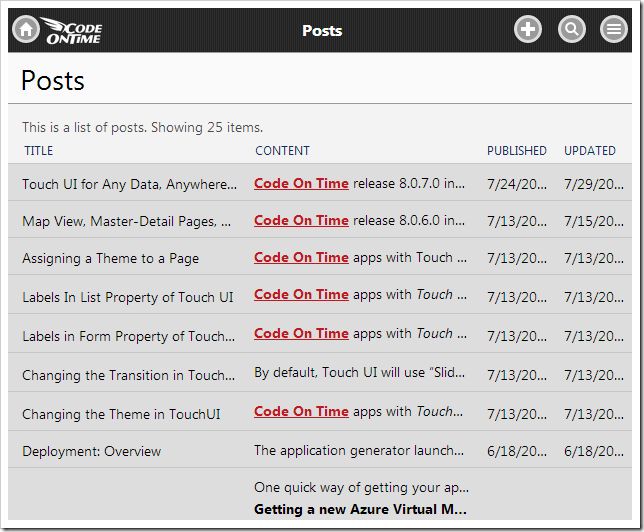The width and height of the screenshot is (644, 532).
Task: Open 'Code On Time' link in Labels in Form row
Action: click(301, 334)
